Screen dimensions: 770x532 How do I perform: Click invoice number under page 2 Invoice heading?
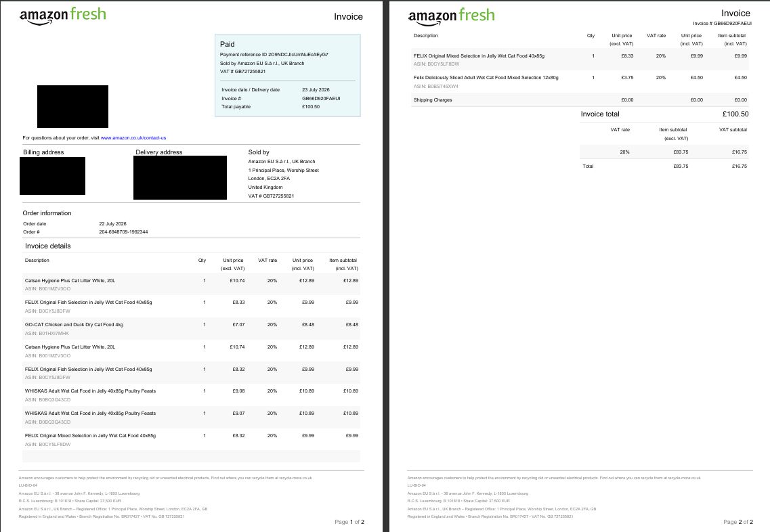pos(722,23)
